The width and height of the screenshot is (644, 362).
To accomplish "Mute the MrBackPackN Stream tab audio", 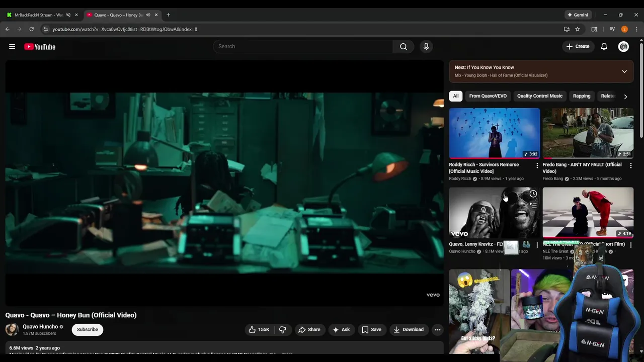I will (x=68, y=15).
